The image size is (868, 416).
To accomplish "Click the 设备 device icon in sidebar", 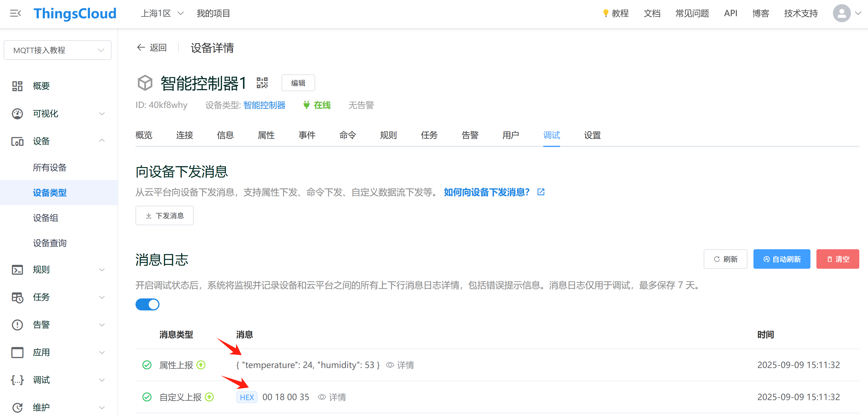I will [x=17, y=141].
